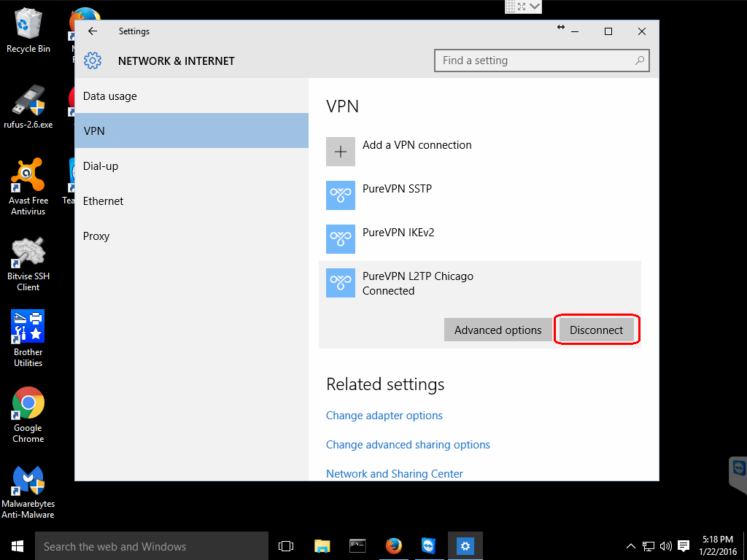Click the grid icon in top remote toolbar
Image resolution: width=747 pixels, height=560 pixels.
tap(510, 6)
